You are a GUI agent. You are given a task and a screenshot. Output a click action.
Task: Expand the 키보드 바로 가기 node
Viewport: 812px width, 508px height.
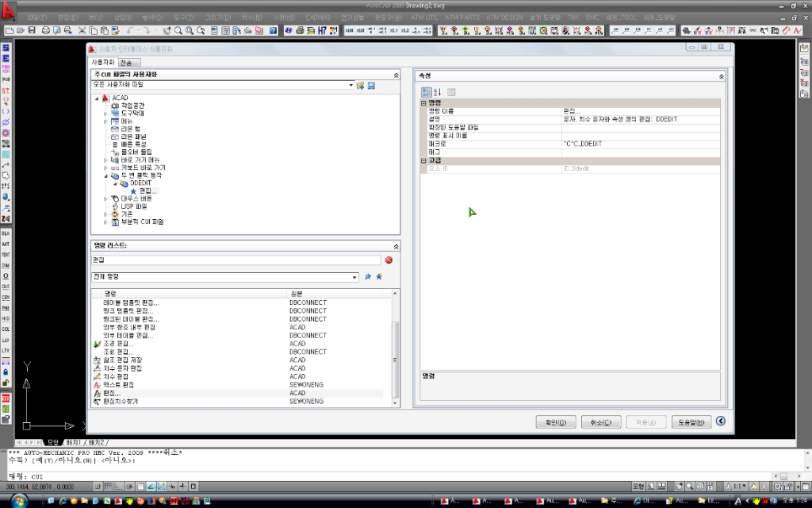coord(105,168)
